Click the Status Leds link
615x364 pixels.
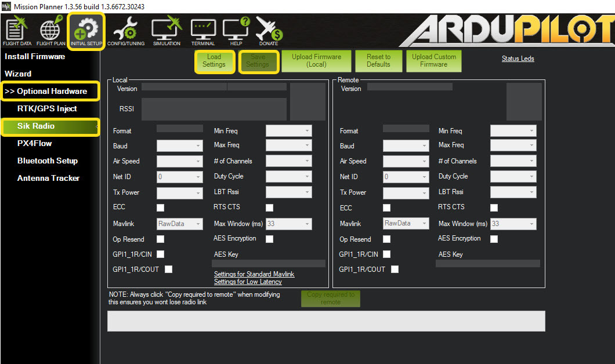[518, 59]
